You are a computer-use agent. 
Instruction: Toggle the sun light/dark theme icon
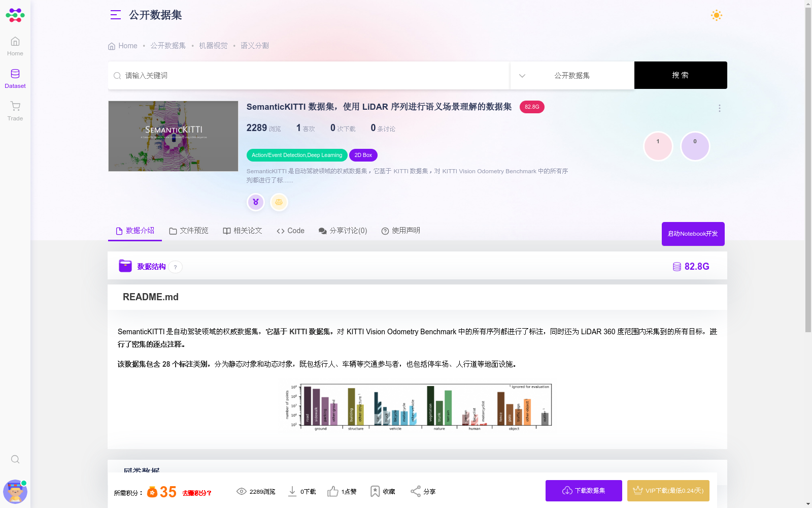tap(717, 15)
